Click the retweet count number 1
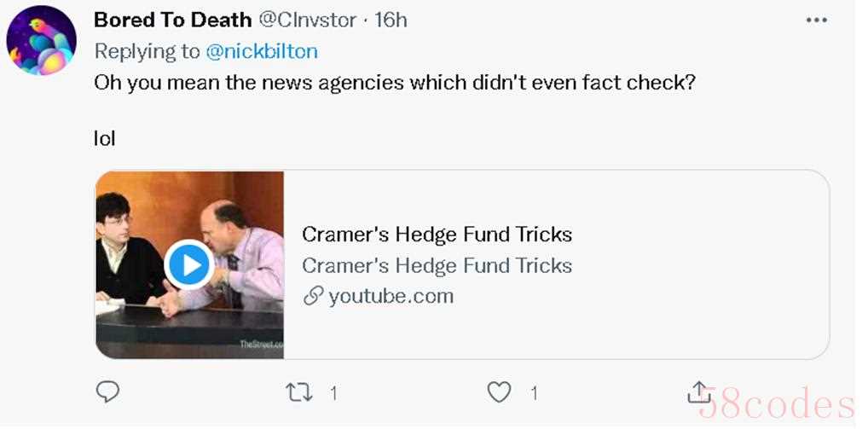This screenshot has height=429, width=868. (x=333, y=393)
